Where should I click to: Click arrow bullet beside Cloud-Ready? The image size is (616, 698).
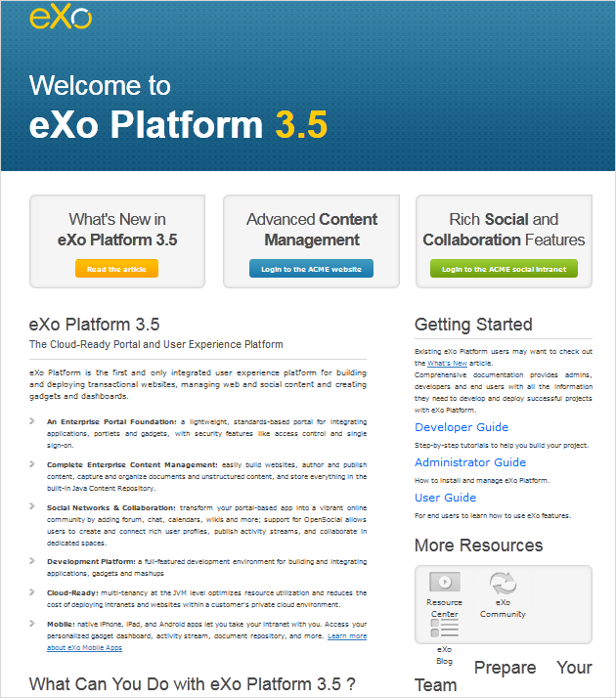32,592
